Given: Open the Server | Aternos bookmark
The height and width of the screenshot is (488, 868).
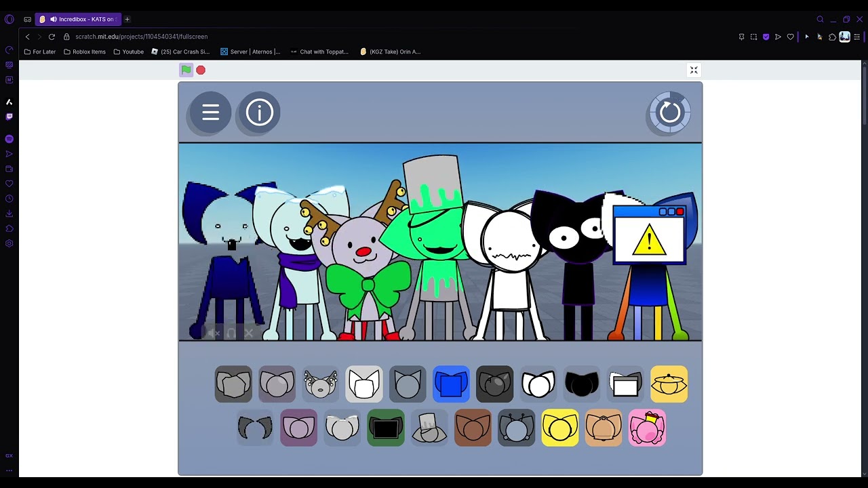Looking at the screenshot, I should (x=250, y=52).
